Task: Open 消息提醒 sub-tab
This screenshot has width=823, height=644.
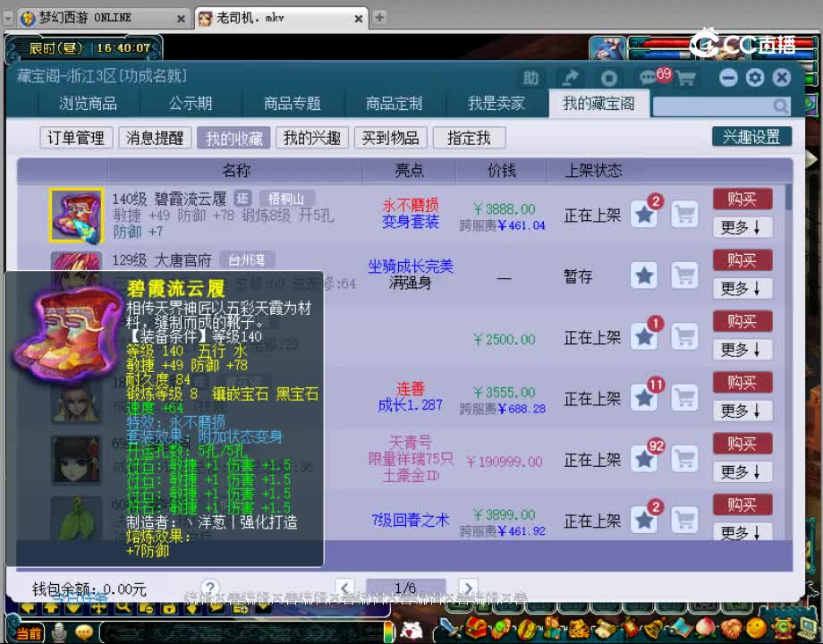Action: click(x=154, y=138)
